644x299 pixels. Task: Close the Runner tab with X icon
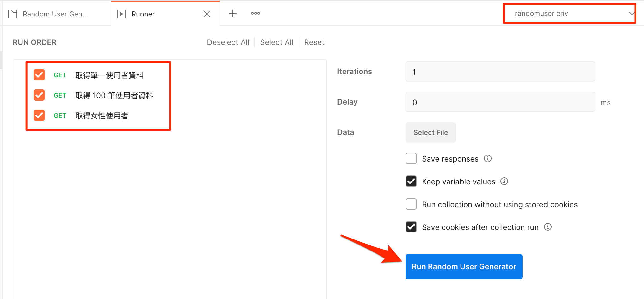coord(207,14)
